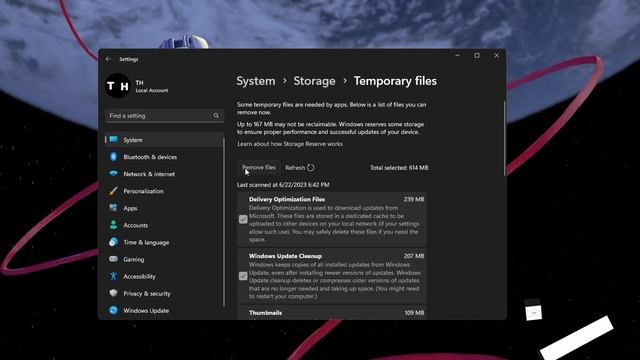Click the Gaming controller icon

(113, 259)
